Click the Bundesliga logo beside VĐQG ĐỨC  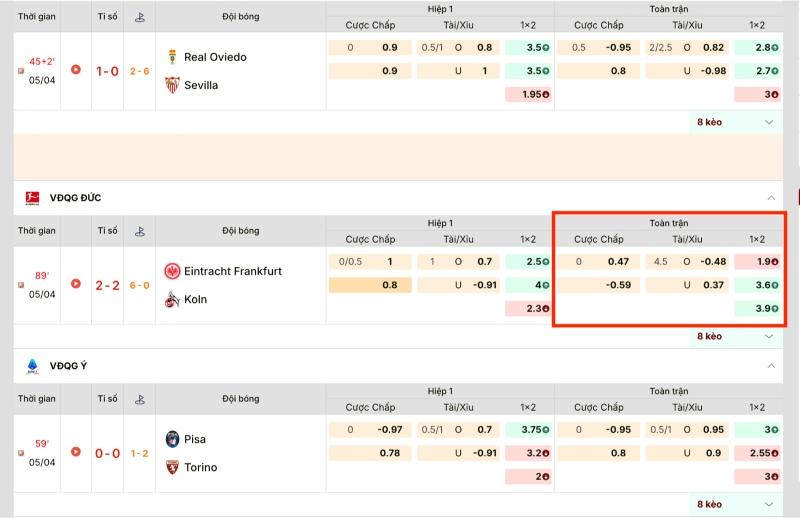[32, 198]
